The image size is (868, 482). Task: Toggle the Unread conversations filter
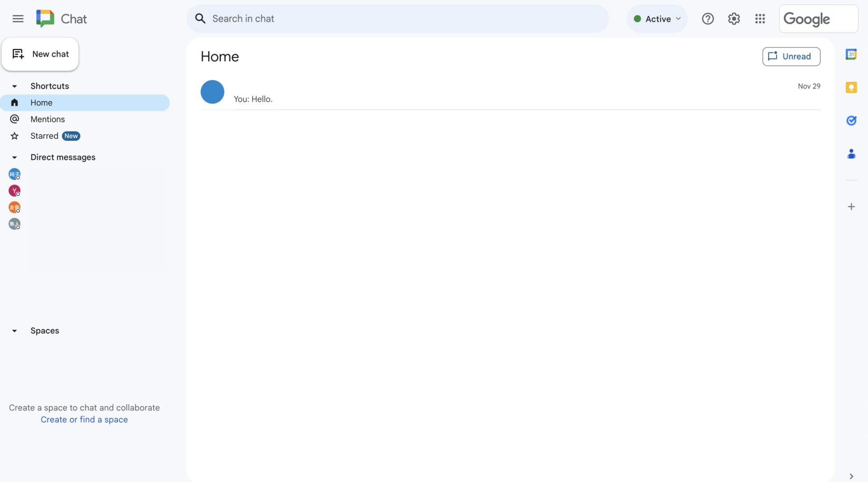pyautogui.click(x=791, y=57)
